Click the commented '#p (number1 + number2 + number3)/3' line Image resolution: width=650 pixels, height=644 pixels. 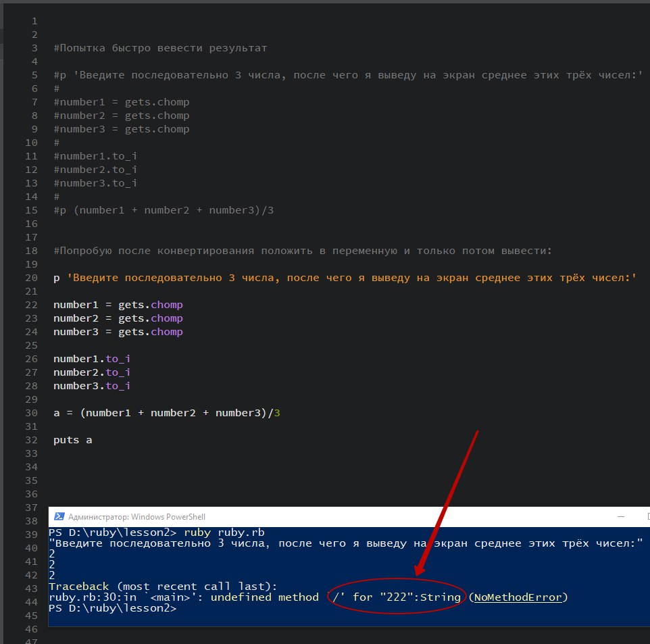pos(164,210)
